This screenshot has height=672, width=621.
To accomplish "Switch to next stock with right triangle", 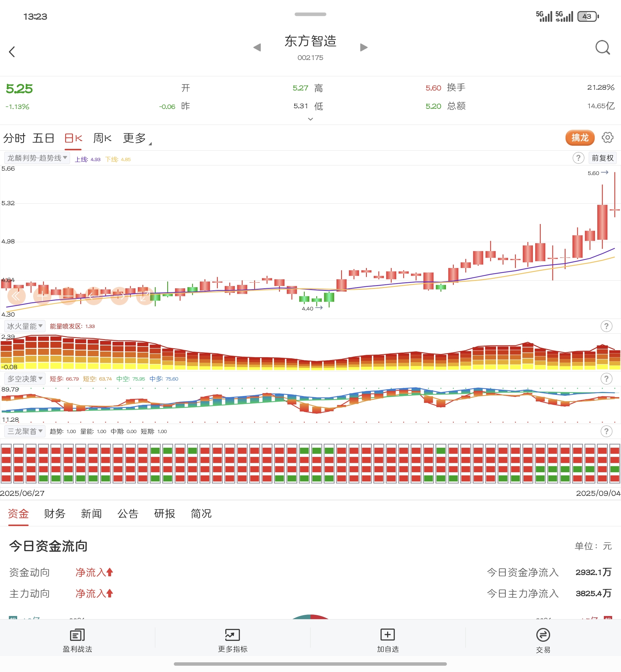I will [x=364, y=47].
